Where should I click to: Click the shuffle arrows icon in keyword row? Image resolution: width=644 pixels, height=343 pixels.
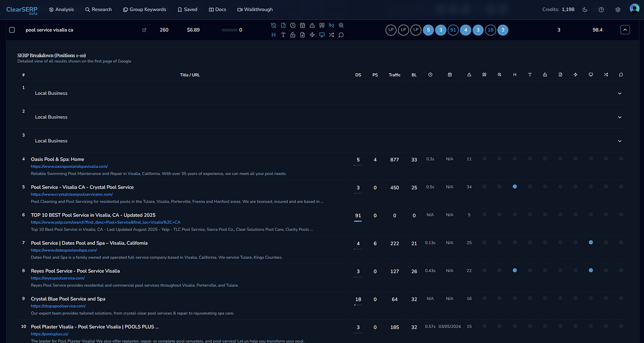tap(331, 35)
